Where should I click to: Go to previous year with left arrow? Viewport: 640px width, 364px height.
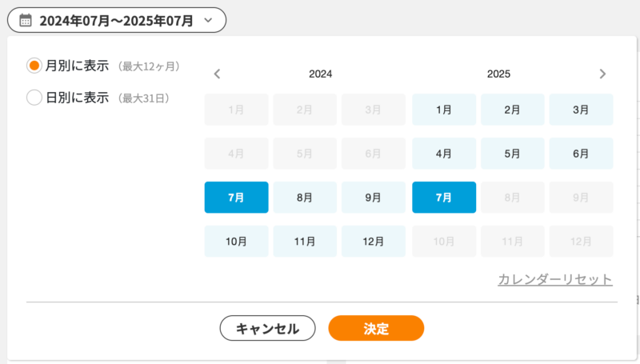point(217,74)
